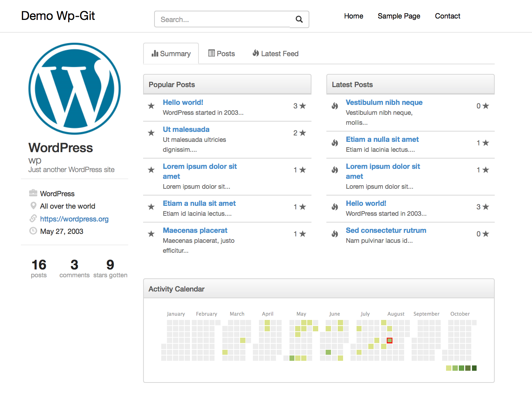
Task: Open the Latest Feed tab
Action: (x=275, y=53)
